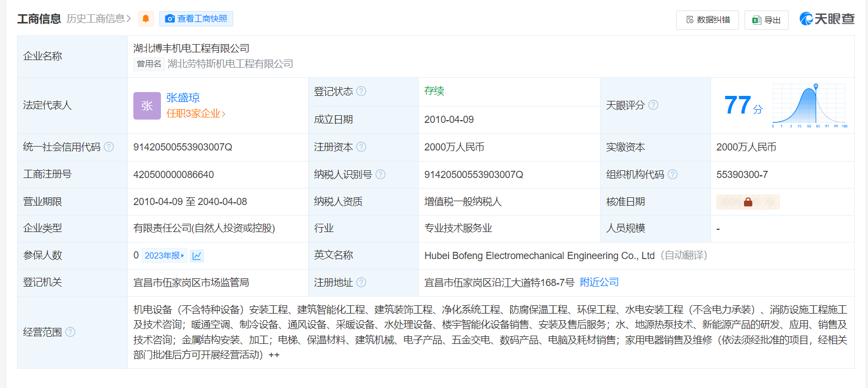Click the orange bell alert icon
Viewport: 868px width, 388px height.
(146, 19)
